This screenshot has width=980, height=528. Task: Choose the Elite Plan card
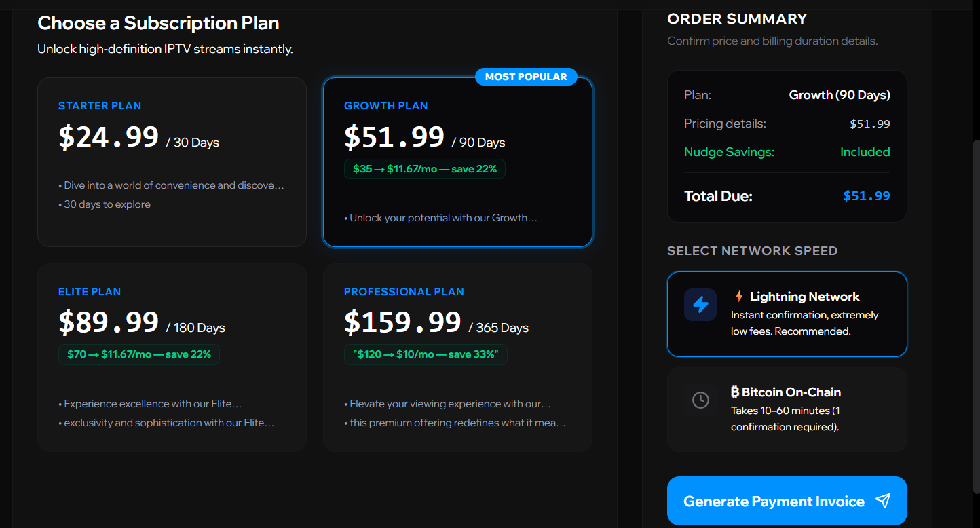[172, 358]
